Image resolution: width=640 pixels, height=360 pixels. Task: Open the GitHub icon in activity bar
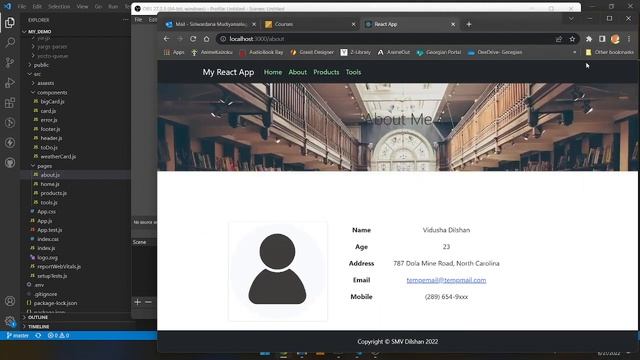point(10,163)
